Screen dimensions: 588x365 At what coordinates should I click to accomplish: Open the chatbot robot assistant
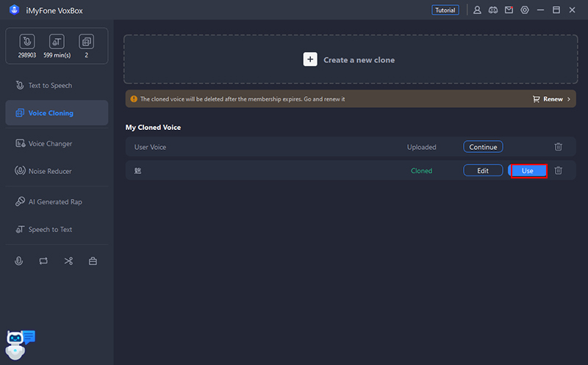click(20, 344)
